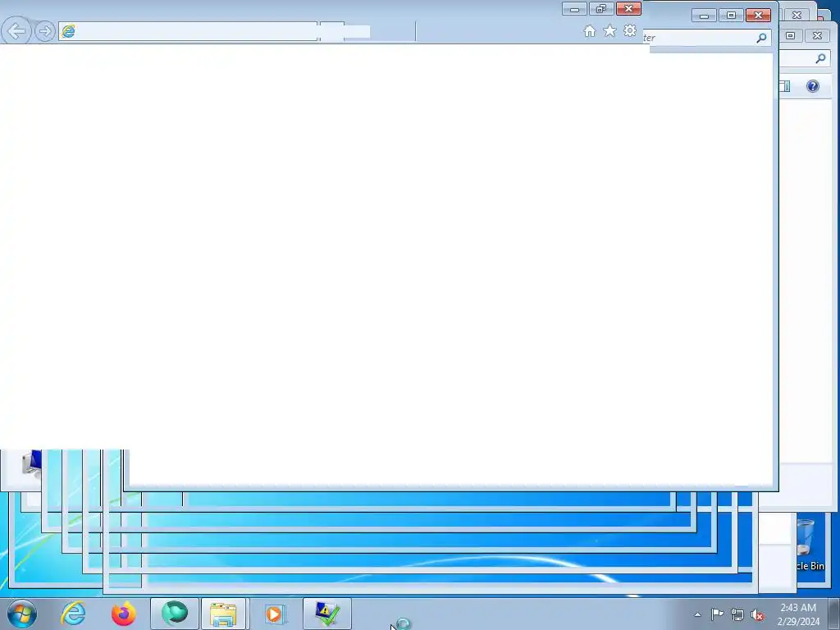This screenshot has height=630, width=840.
Task: Launch Windows Media Player from the taskbar
Action: tap(274, 614)
